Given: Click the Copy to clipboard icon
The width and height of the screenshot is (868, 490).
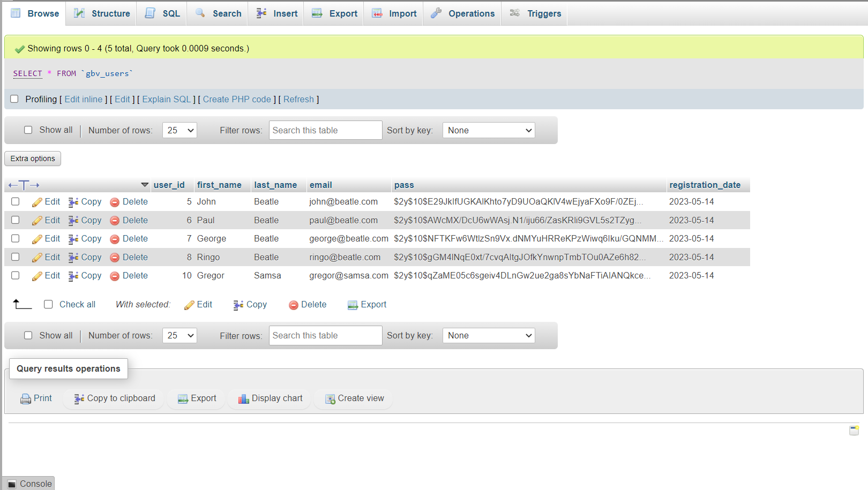Looking at the screenshot, I should click(x=79, y=399).
